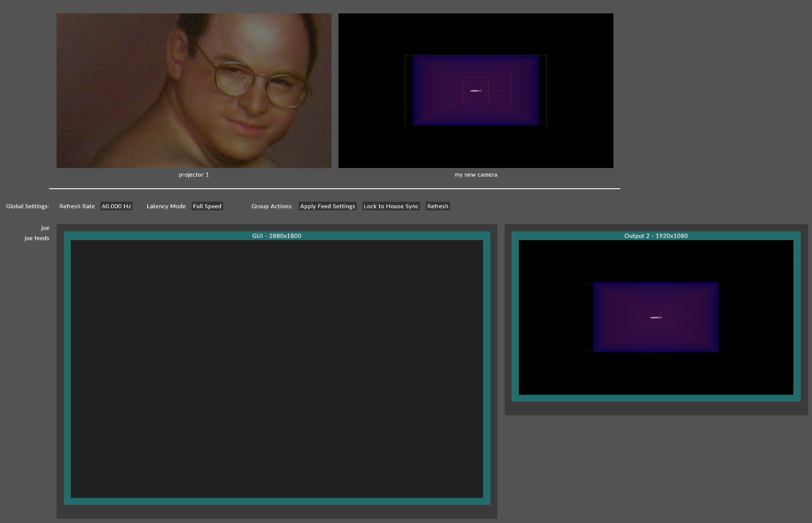Open the Latency Mode Full Speed dropdown
The width and height of the screenshot is (812, 523).
coord(207,206)
